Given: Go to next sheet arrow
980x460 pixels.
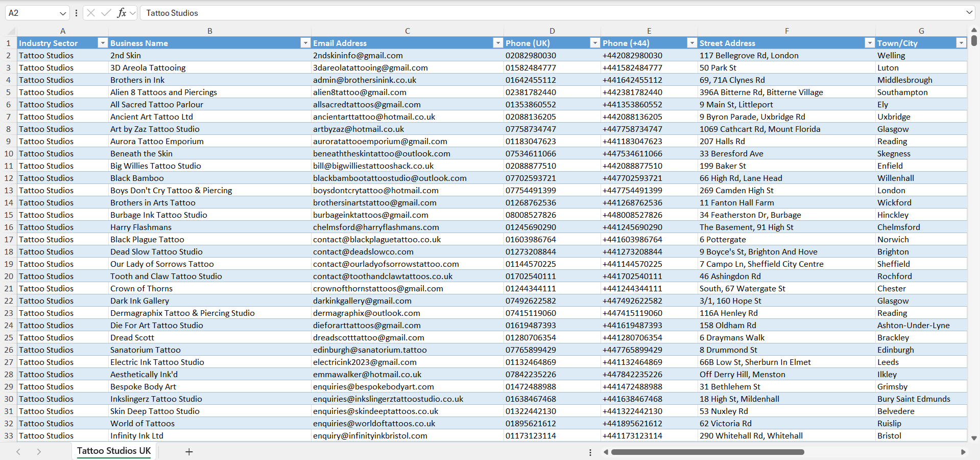Looking at the screenshot, I should pyautogui.click(x=39, y=452).
